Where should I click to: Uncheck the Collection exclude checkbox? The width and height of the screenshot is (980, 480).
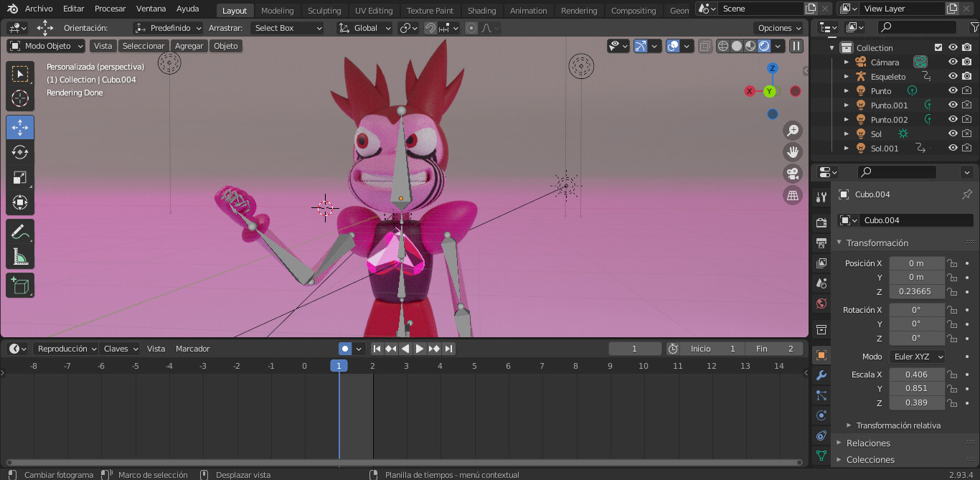(x=938, y=47)
